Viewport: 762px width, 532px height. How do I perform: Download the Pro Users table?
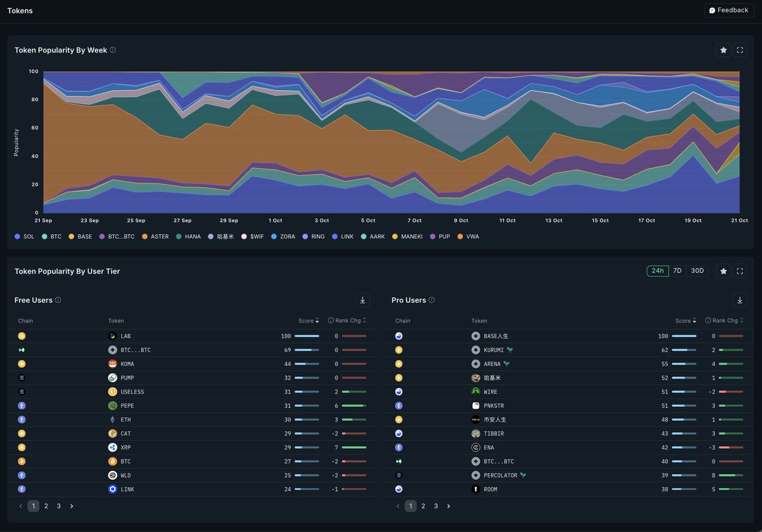tap(739, 300)
